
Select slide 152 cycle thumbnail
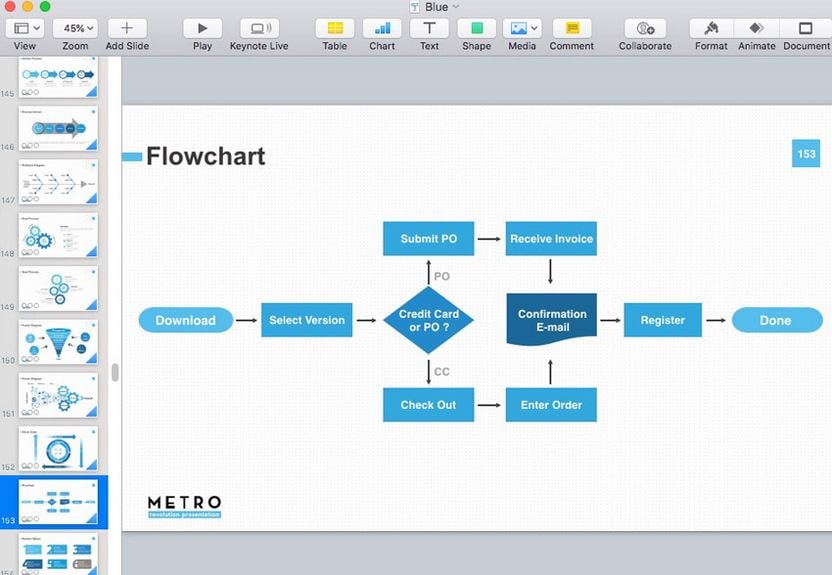[58, 449]
